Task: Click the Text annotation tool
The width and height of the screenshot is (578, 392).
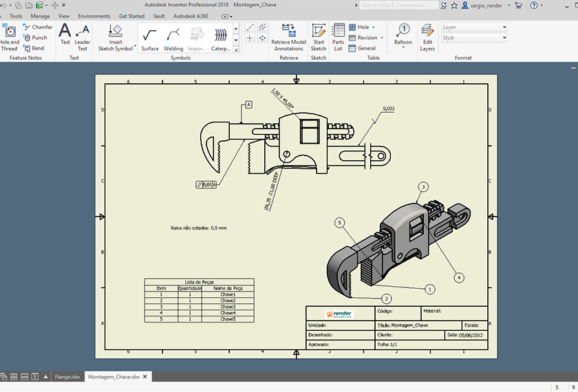Action: (65, 36)
